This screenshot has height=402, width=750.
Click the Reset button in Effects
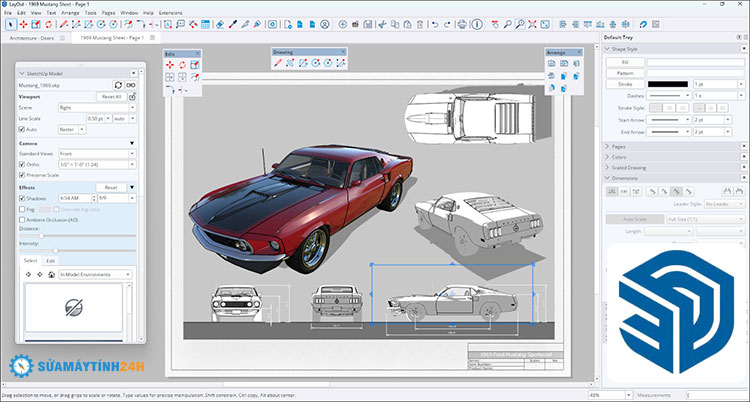point(111,187)
